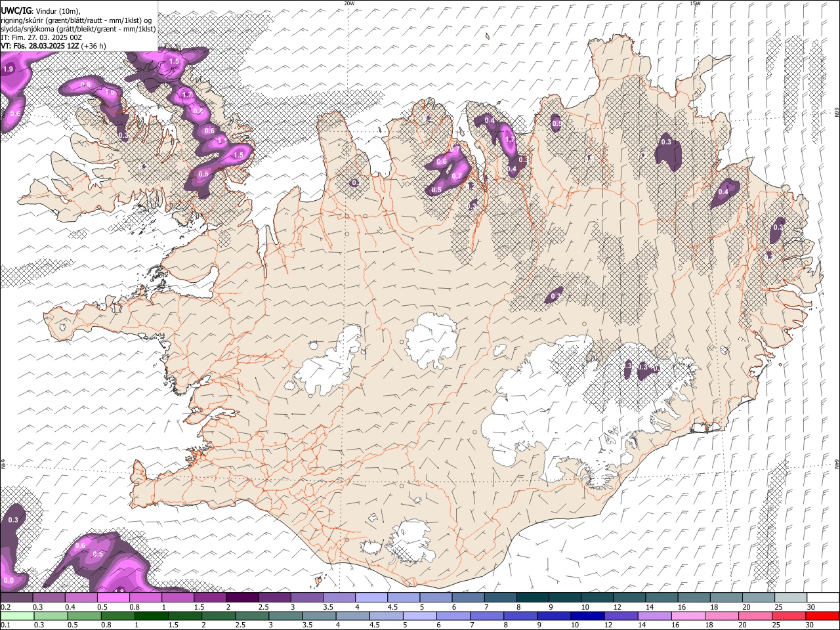Click the 'rigning/skúrir (grænt/blátt/rautt - mm/1klst) og' line
Screen dimensions: 840x630
[76, 20]
